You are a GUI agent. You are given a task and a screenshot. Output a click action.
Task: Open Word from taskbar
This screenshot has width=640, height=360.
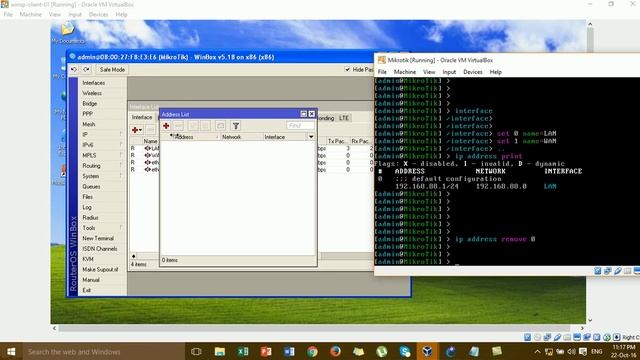pyautogui.click(x=289, y=351)
